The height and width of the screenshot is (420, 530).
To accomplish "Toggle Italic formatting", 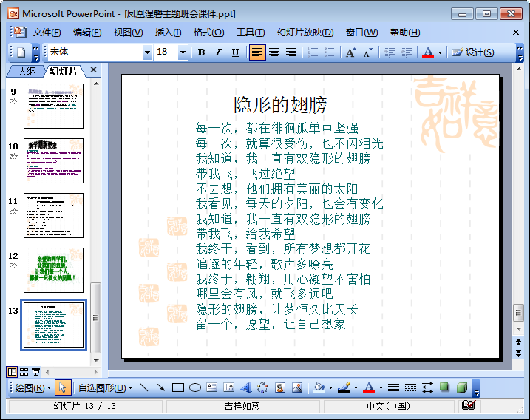I will pyautogui.click(x=218, y=52).
